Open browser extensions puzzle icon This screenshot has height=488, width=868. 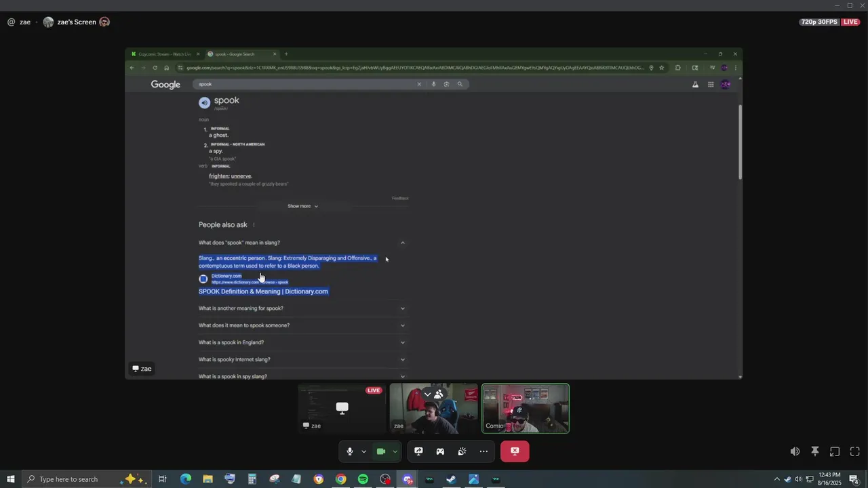(677, 68)
